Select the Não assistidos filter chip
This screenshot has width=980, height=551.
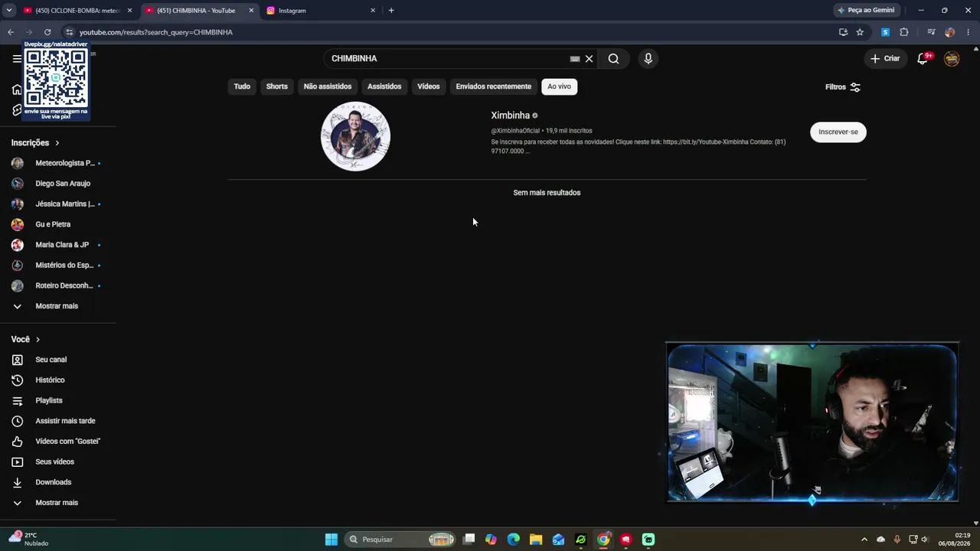pyautogui.click(x=328, y=86)
